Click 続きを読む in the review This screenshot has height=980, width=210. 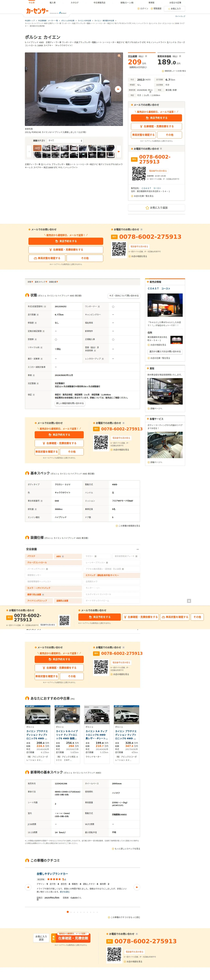[x=65, y=892]
